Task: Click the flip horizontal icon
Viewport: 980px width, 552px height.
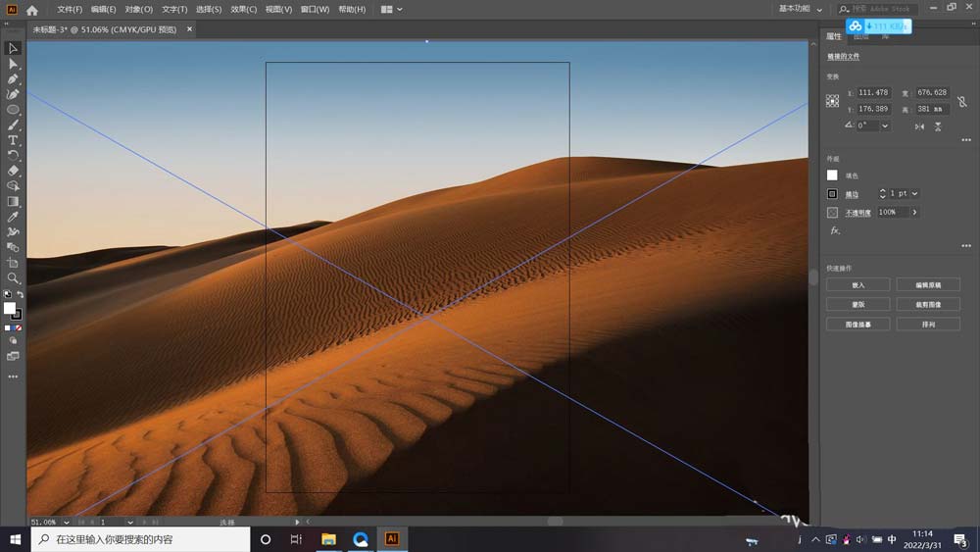Action: (x=918, y=126)
